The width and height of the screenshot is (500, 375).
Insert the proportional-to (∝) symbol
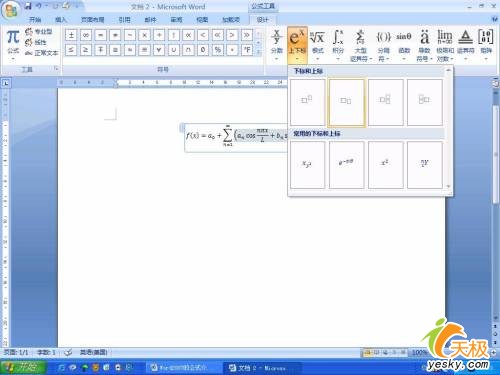pyautogui.click(x=188, y=35)
